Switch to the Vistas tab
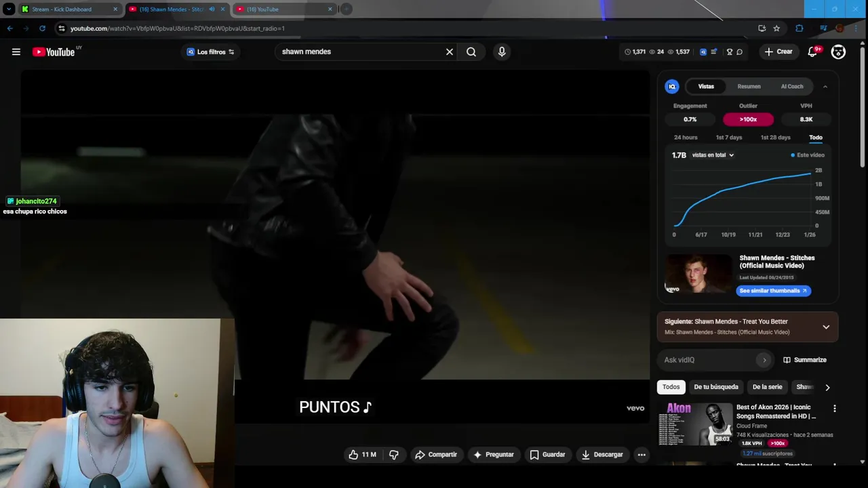The image size is (868, 488). coord(706,86)
